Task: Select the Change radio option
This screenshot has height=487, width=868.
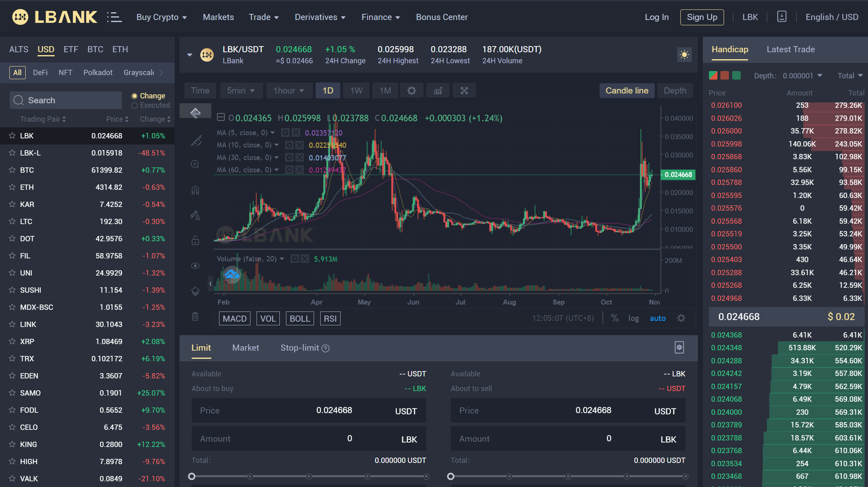Action: pyautogui.click(x=134, y=96)
